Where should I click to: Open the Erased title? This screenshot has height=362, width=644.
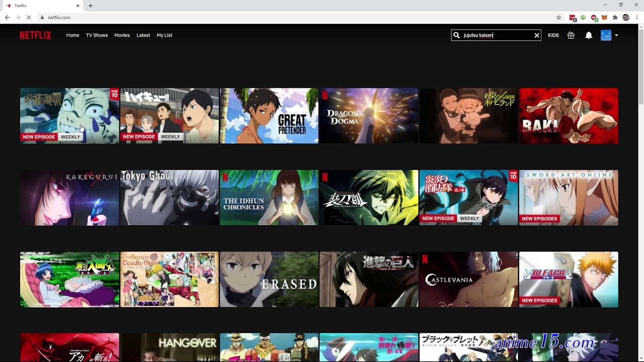coord(269,280)
